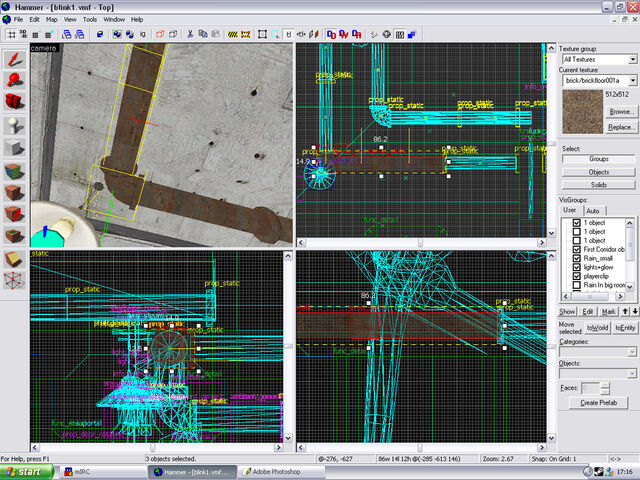Toggle the lights+glow visgroup checkbox
Screen dimensions: 640x480
point(577,267)
